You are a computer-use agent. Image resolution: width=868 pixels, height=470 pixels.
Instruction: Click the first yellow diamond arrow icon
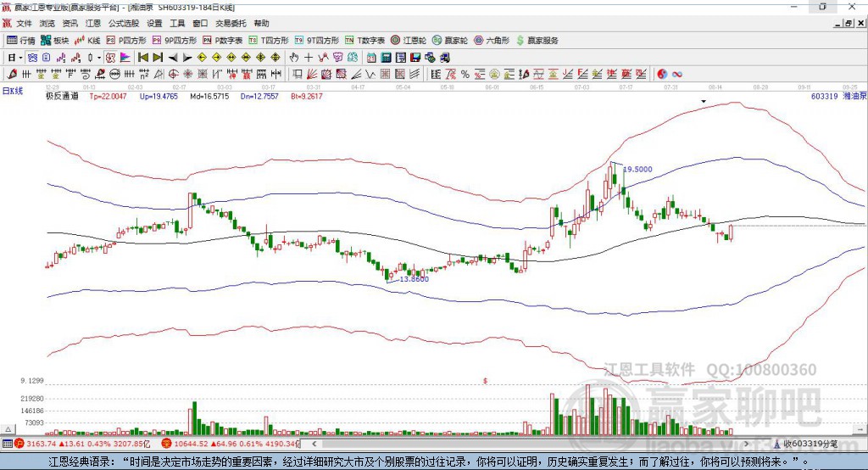[x=202, y=58]
